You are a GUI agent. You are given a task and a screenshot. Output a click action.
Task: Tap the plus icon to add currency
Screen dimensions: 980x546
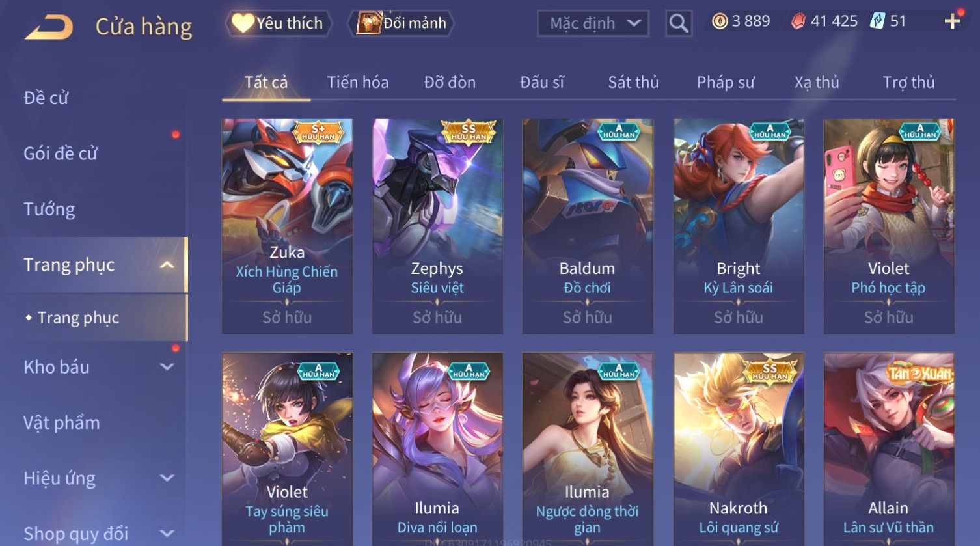pos(952,21)
